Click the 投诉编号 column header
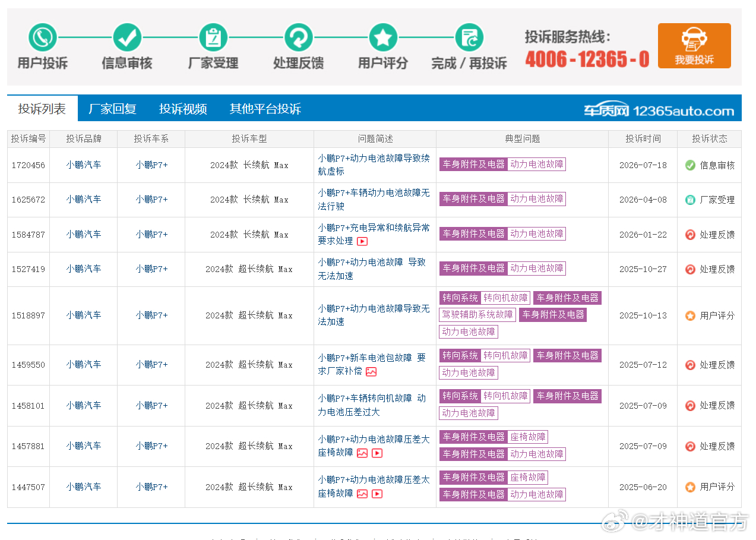Screen dimensions: 756x540 coord(29,139)
